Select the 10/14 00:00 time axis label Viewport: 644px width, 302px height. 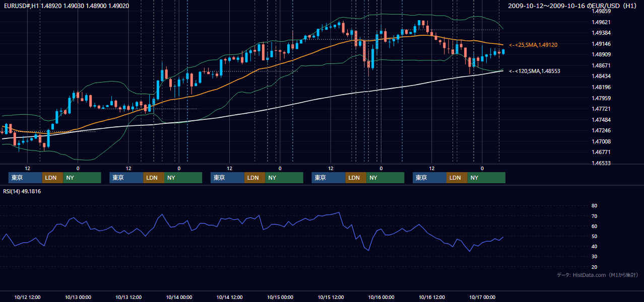click(x=179, y=297)
